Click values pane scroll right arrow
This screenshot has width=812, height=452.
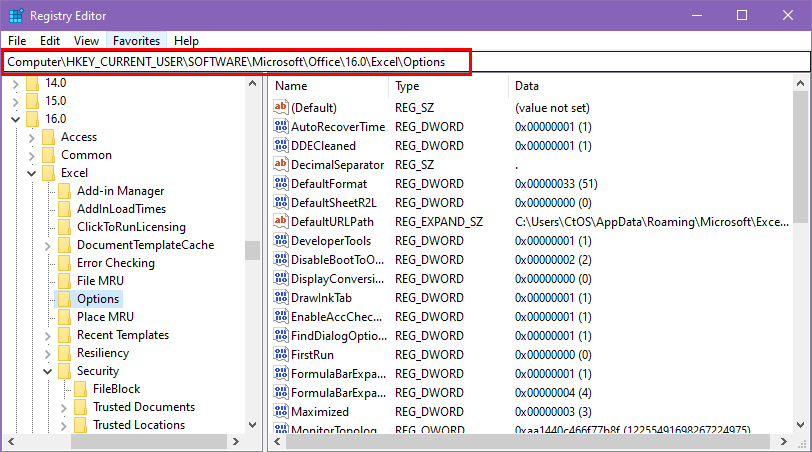tap(784, 442)
